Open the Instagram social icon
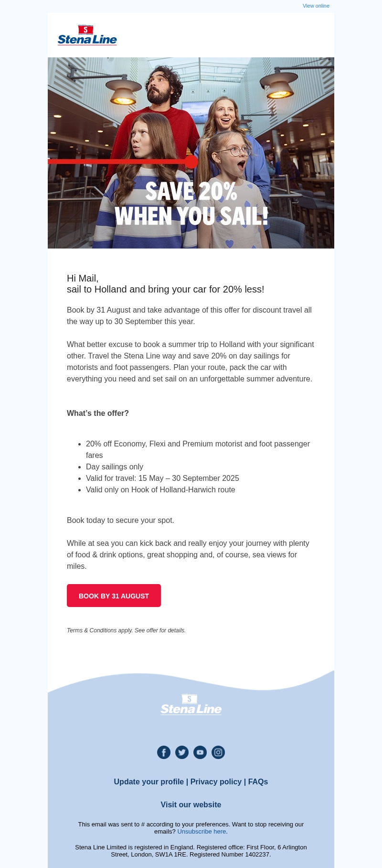 point(218,752)
